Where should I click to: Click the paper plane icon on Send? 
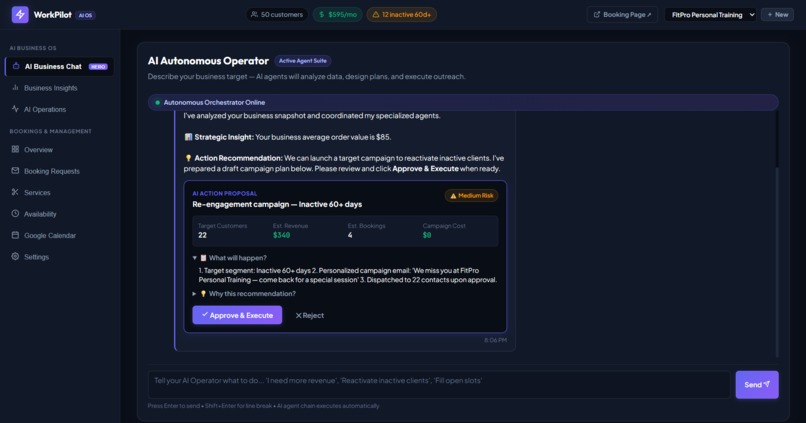click(767, 384)
